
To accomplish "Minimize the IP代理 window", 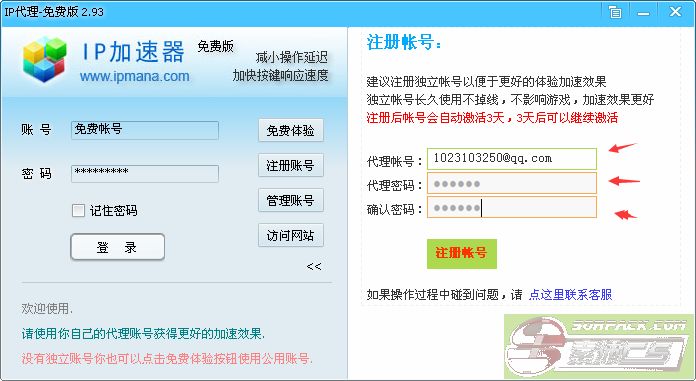I will pyautogui.click(x=643, y=13).
